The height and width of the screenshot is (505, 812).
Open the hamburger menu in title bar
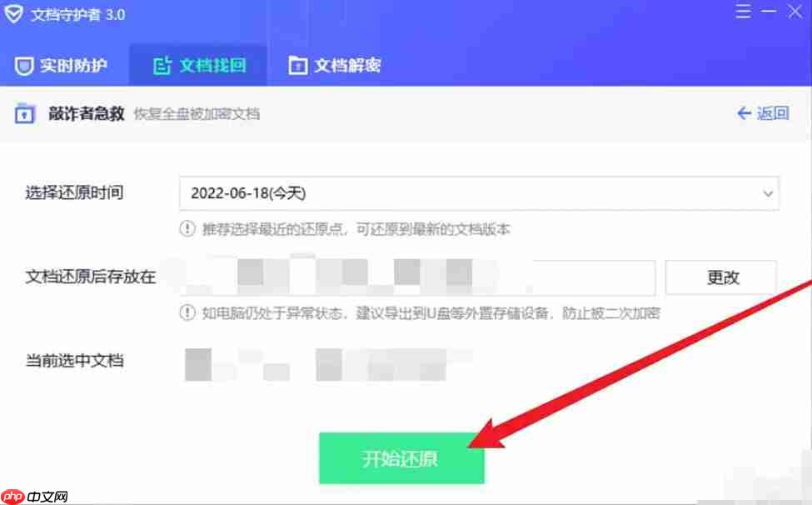pos(743,11)
